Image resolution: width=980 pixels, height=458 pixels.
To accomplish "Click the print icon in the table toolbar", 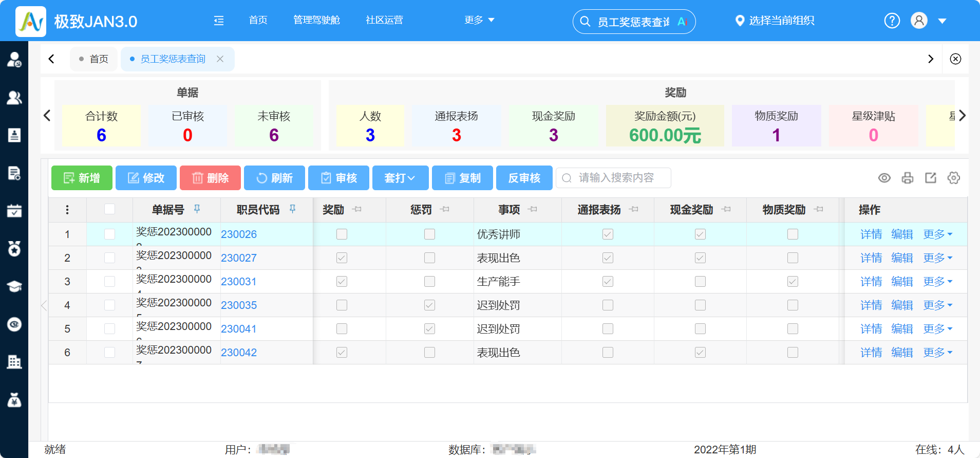I will point(908,178).
